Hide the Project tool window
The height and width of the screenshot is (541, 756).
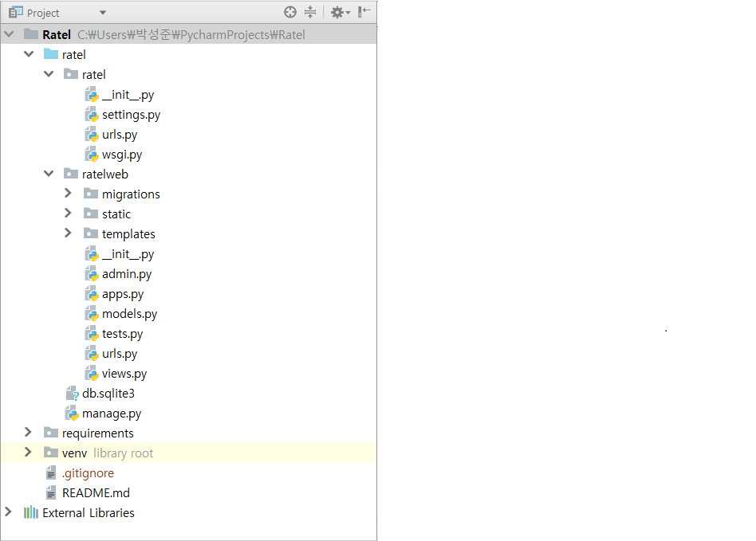click(x=364, y=12)
